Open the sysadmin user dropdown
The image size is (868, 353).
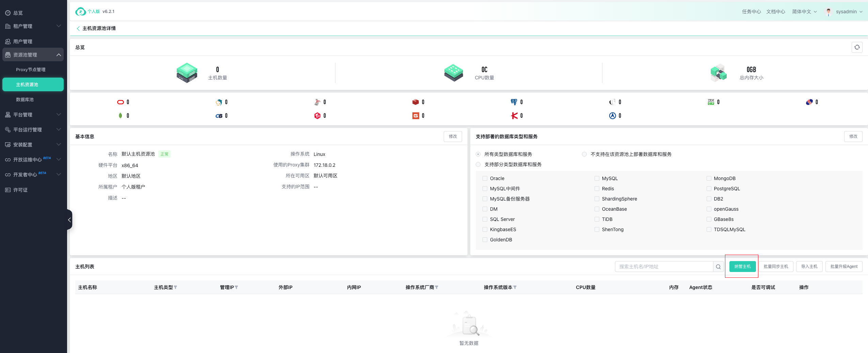[844, 12]
